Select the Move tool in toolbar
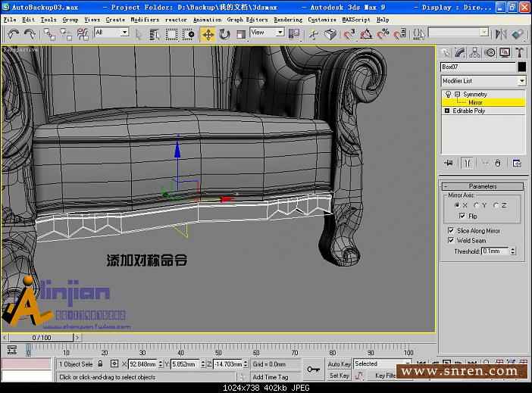532x393 pixels. [x=208, y=34]
